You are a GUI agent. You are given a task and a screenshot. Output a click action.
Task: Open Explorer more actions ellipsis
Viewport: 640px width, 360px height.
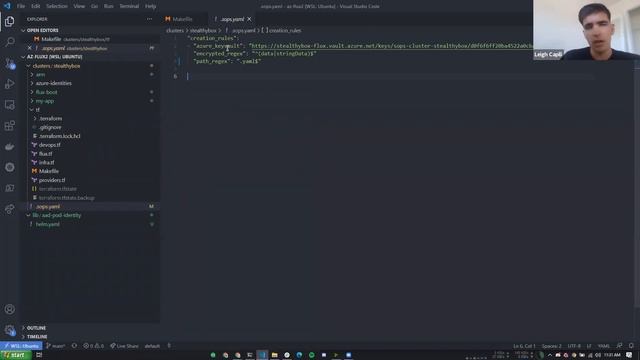pos(149,19)
